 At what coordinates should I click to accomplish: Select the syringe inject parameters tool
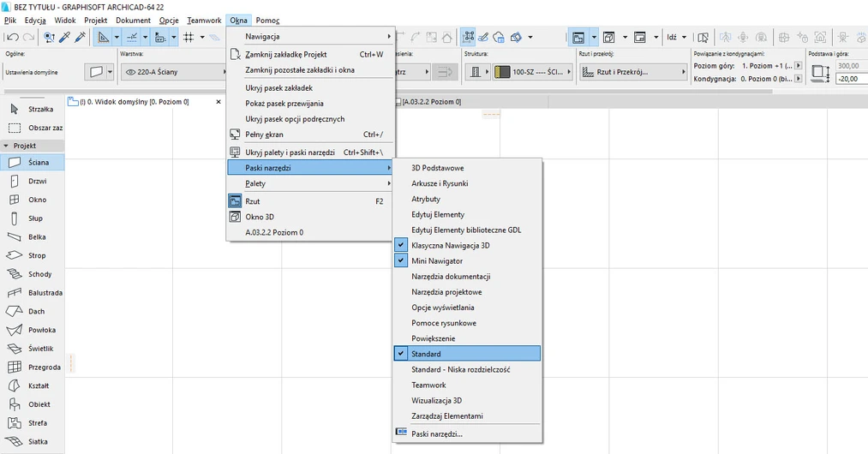click(x=81, y=37)
